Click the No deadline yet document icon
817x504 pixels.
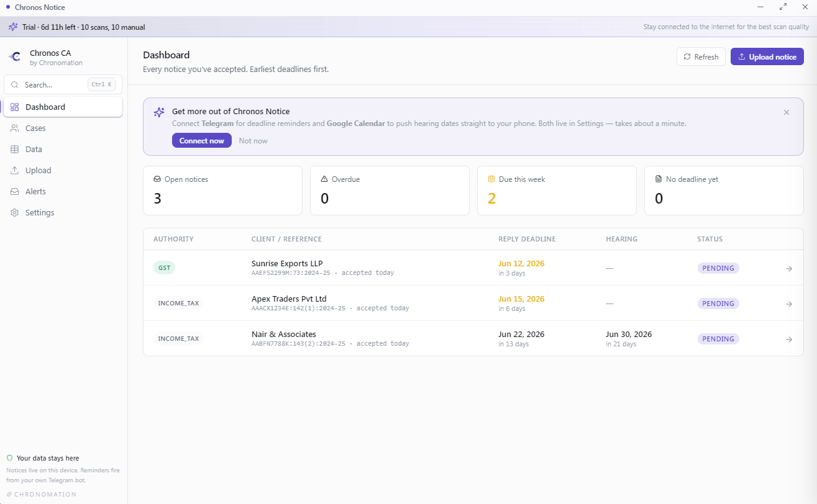point(659,179)
